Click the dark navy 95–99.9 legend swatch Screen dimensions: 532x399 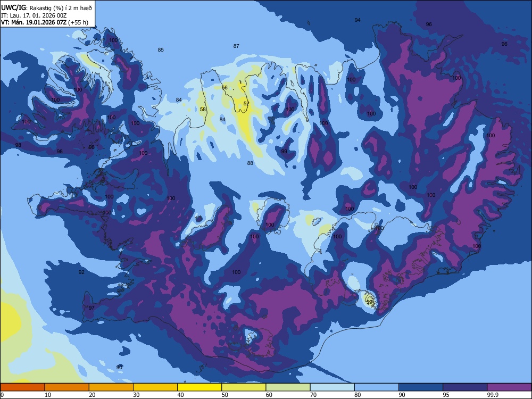click(465, 387)
